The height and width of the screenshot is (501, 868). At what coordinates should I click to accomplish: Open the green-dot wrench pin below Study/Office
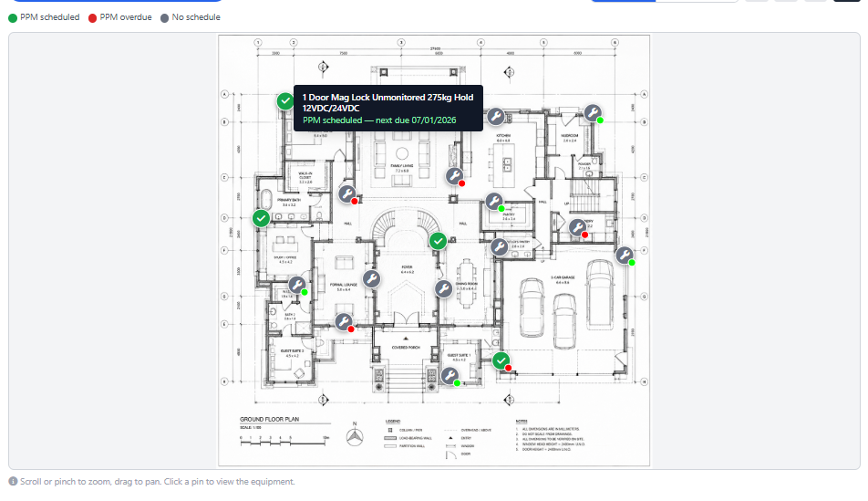[297, 286]
